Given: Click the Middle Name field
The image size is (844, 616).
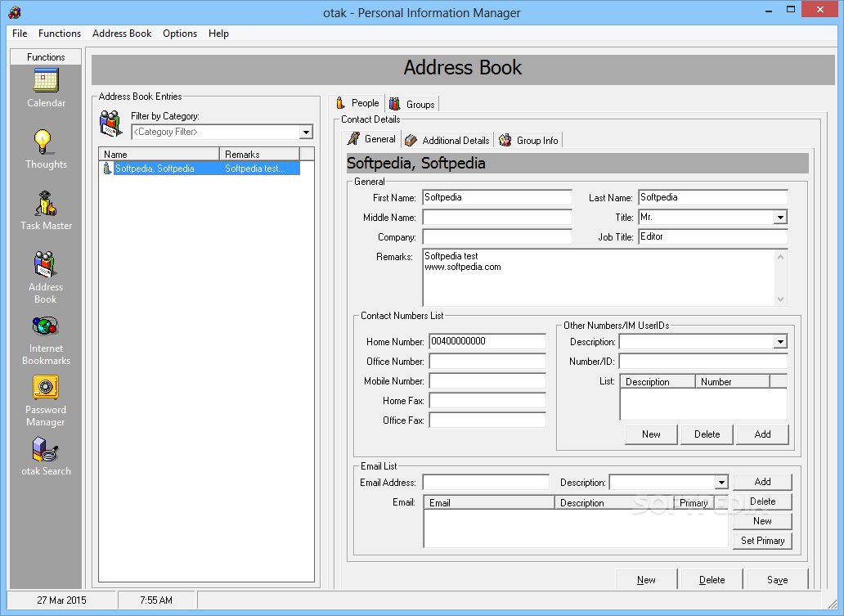Looking at the screenshot, I should click(496, 217).
